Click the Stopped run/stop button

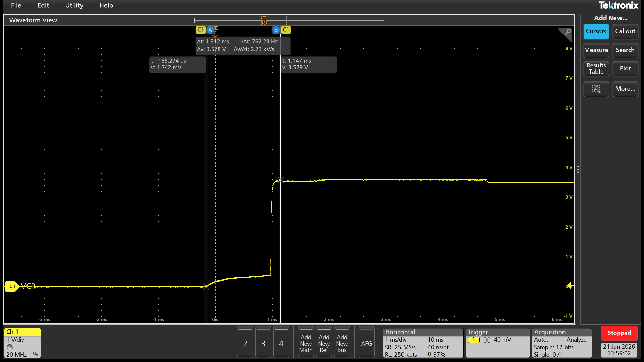click(619, 333)
